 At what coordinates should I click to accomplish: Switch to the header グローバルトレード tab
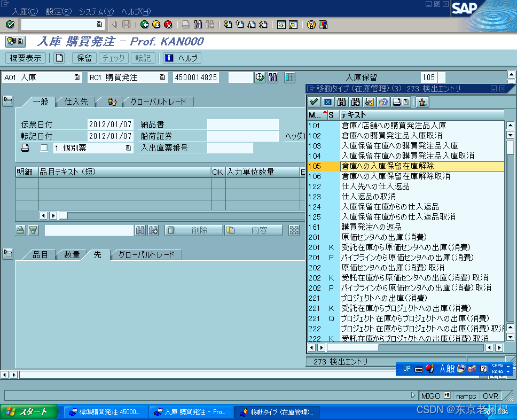click(158, 102)
